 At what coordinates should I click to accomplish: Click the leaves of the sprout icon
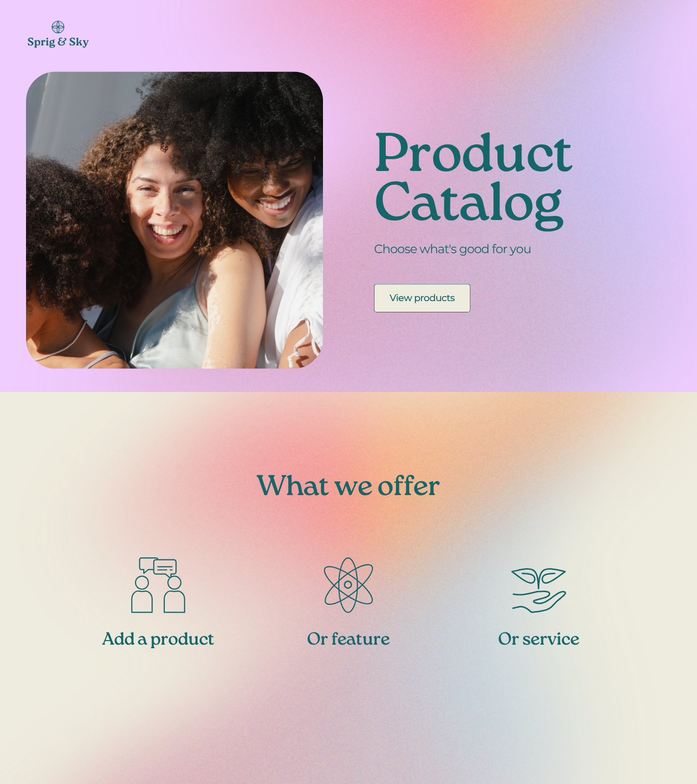(x=539, y=576)
